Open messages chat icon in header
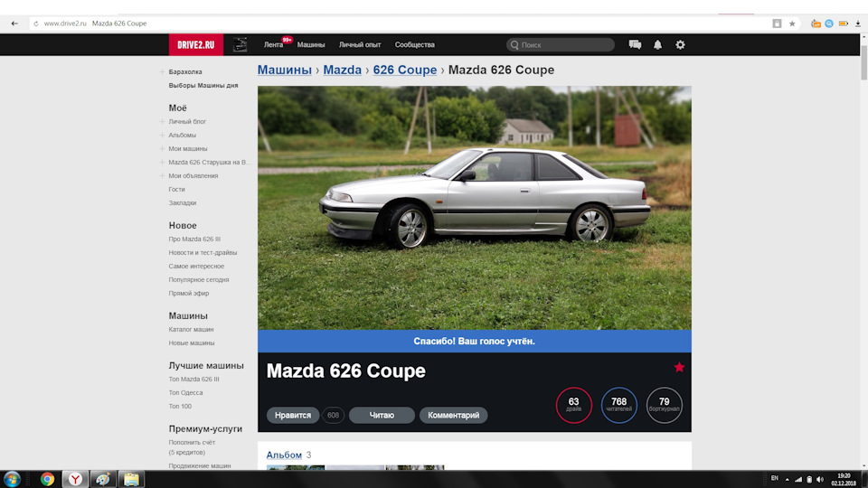The image size is (868, 488). point(635,45)
